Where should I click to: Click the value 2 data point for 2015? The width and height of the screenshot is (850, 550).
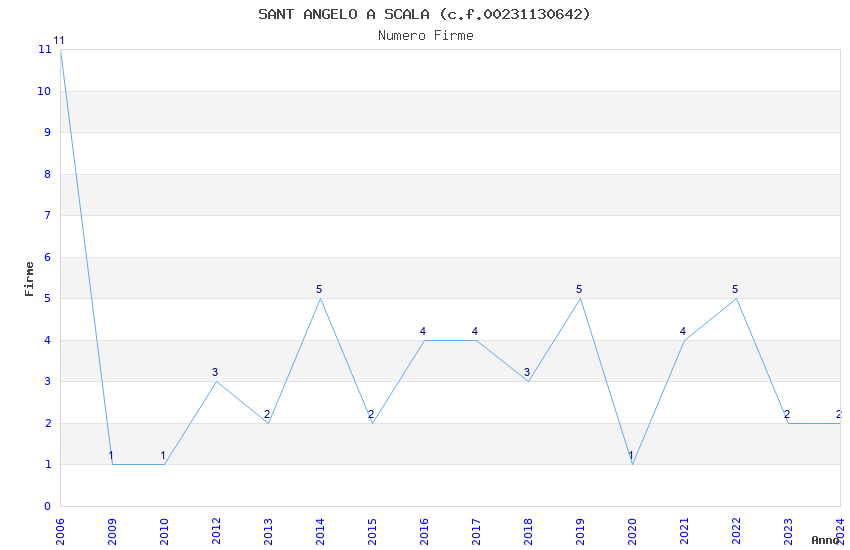point(372,423)
